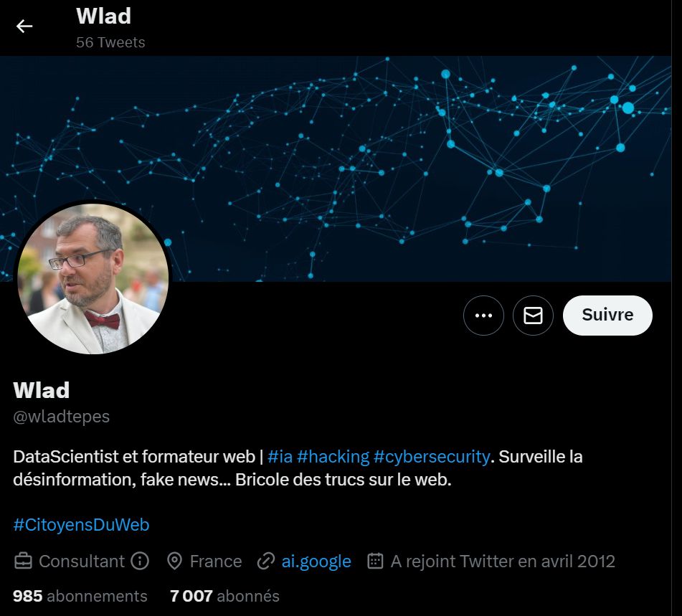Open the #hacking hashtag
Screen dimensions: 682x616
point(333,457)
